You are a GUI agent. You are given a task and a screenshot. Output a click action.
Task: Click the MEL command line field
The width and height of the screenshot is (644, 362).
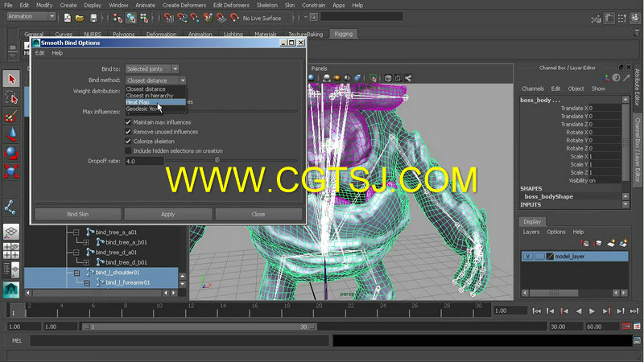click(x=180, y=340)
